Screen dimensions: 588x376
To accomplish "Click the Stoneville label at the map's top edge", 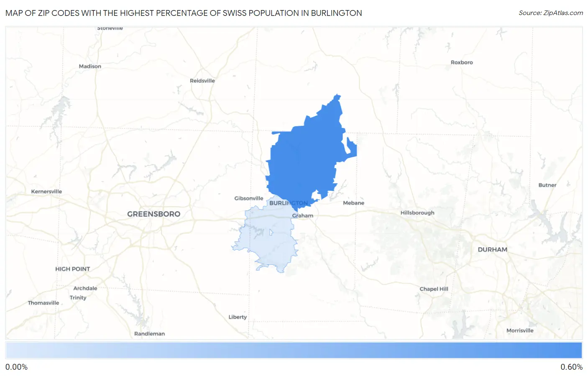I will 110,28.
